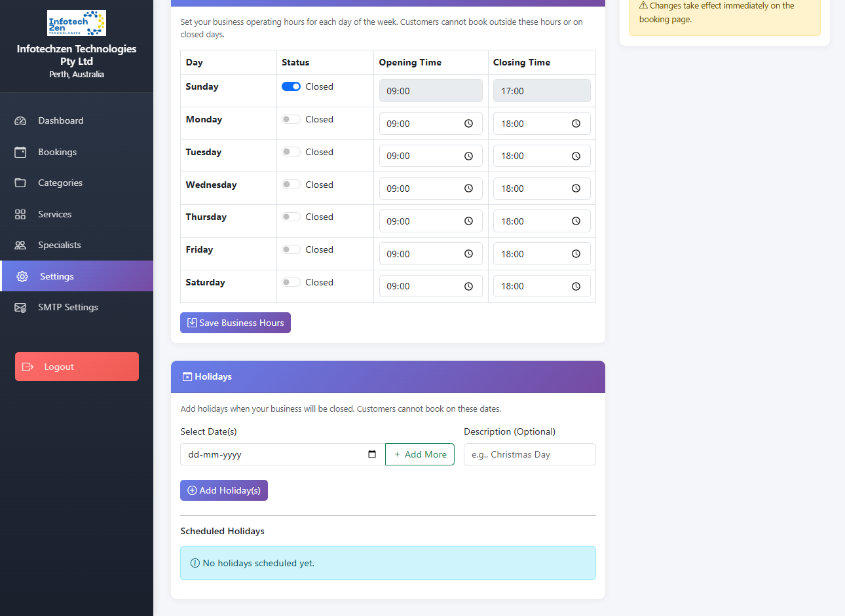This screenshot has height=616, width=845.
Task: Click Save Business Hours button
Action: click(x=235, y=323)
